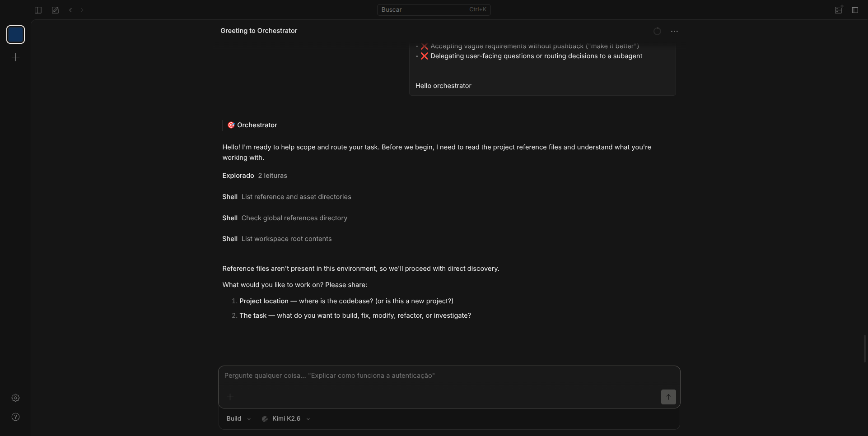Image resolution: width=868 pixels, height=436 pixels.
Task: Open Shell Check global references directory step
Action: click(285, 218)
